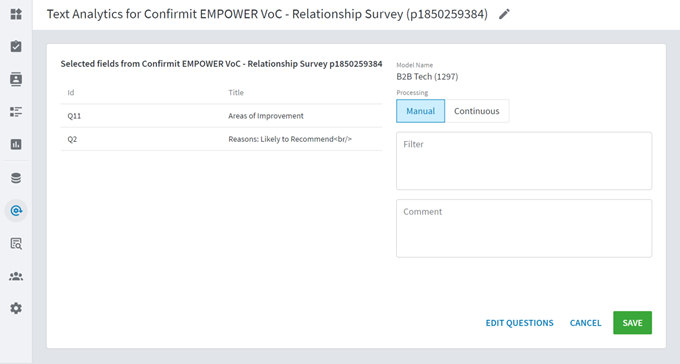Viewport: 680px width, 364px height.
Task: Select the Q2 Likely to Recommend row
Action: [x=222, y=139]
